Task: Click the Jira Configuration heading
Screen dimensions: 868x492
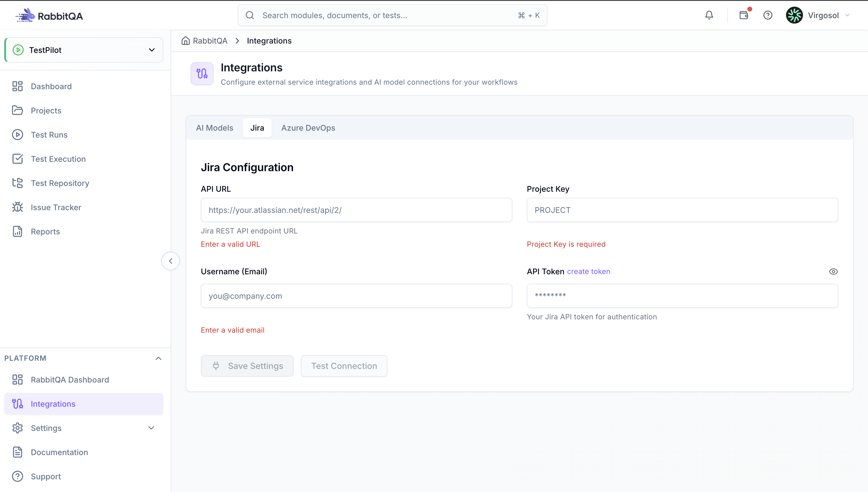Action: 247,167
